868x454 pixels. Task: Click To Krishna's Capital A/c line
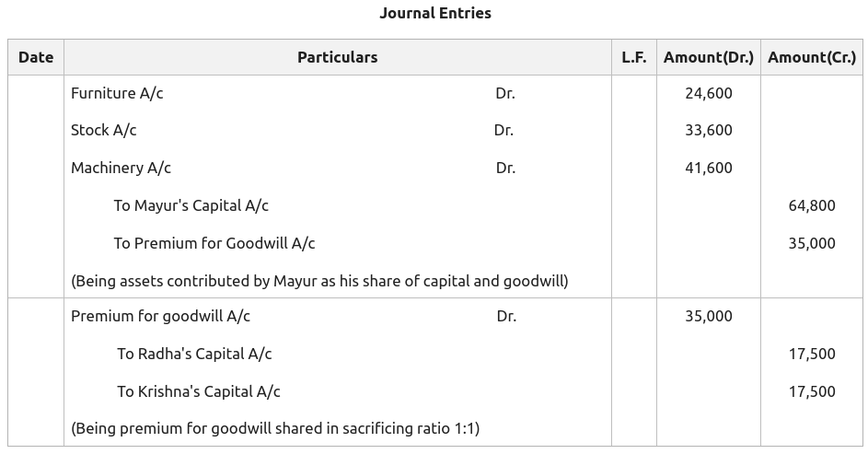pos(199,392)
